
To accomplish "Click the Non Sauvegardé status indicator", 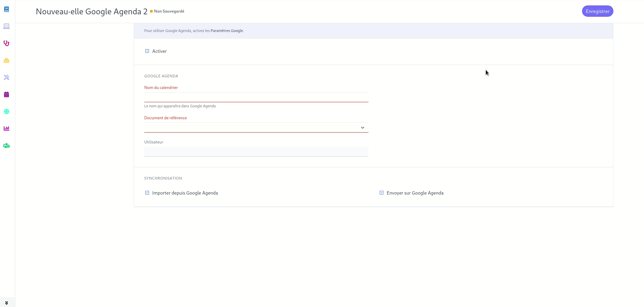I will pos(169,11).
